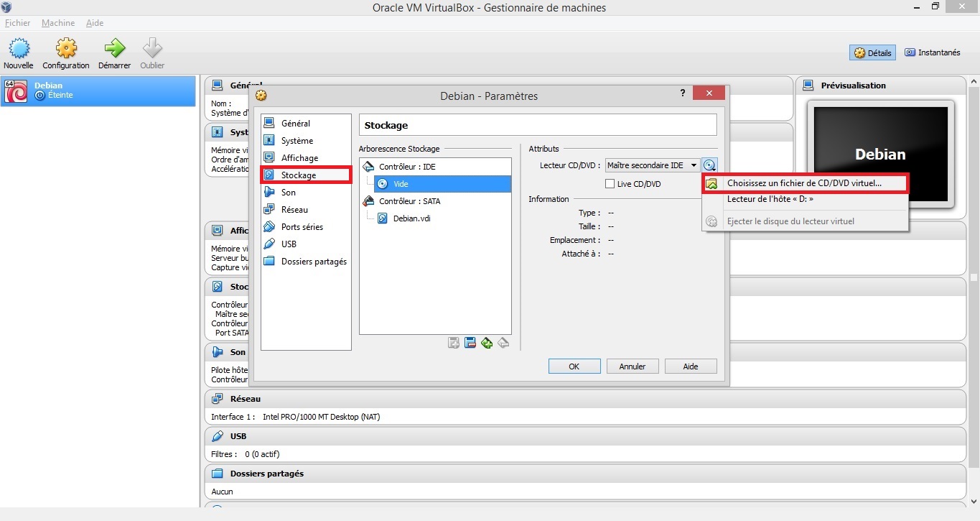Select the USB settings category
The width and height of the screenshot is (980, 521).
[x=306, y=244]
